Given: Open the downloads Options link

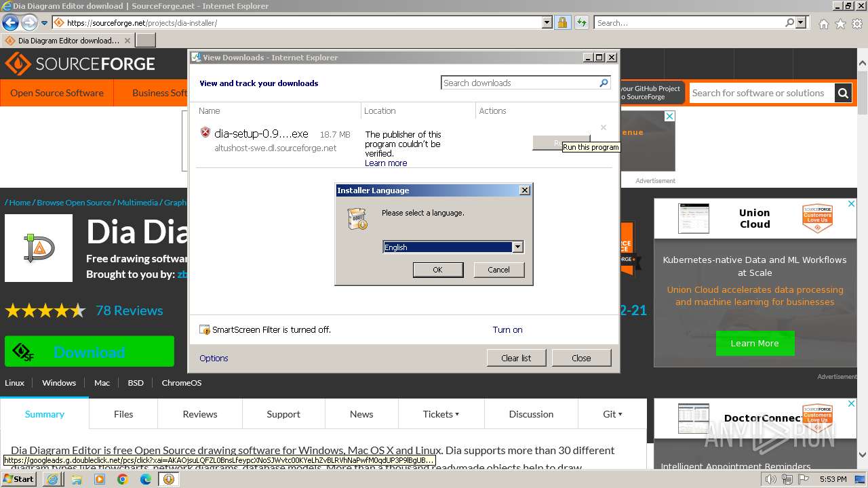Looking at the screenshot, I should point(214,358).
